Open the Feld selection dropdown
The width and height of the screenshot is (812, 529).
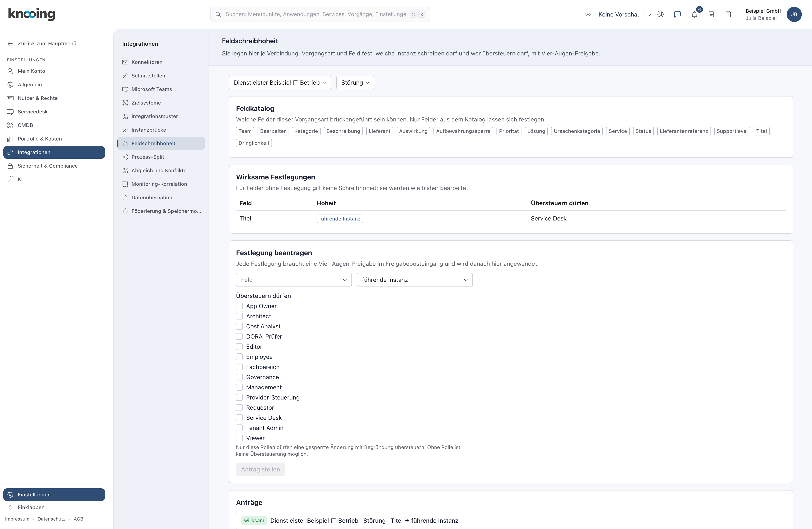click(x=294, y=280)
